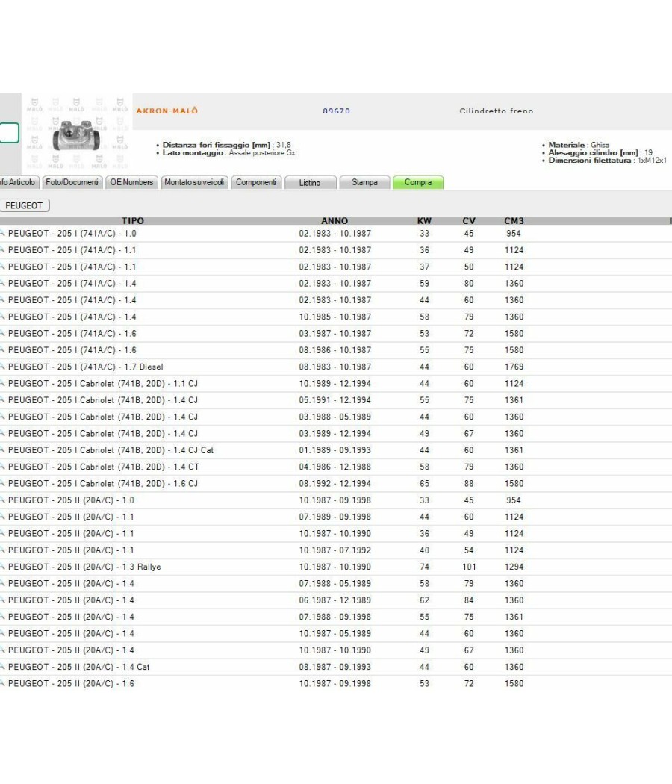The height and width of the screenshot is (784, 672).
Task: Click the 101 CV value
Action: (x=469, y=567)
